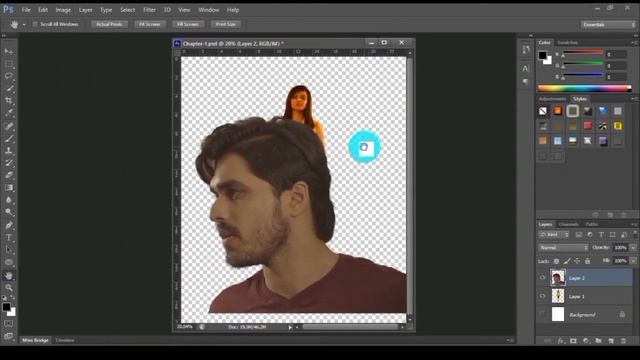Click the Print Size button
This screenshot has width=640, height=360.
click(x=226, y=24)
